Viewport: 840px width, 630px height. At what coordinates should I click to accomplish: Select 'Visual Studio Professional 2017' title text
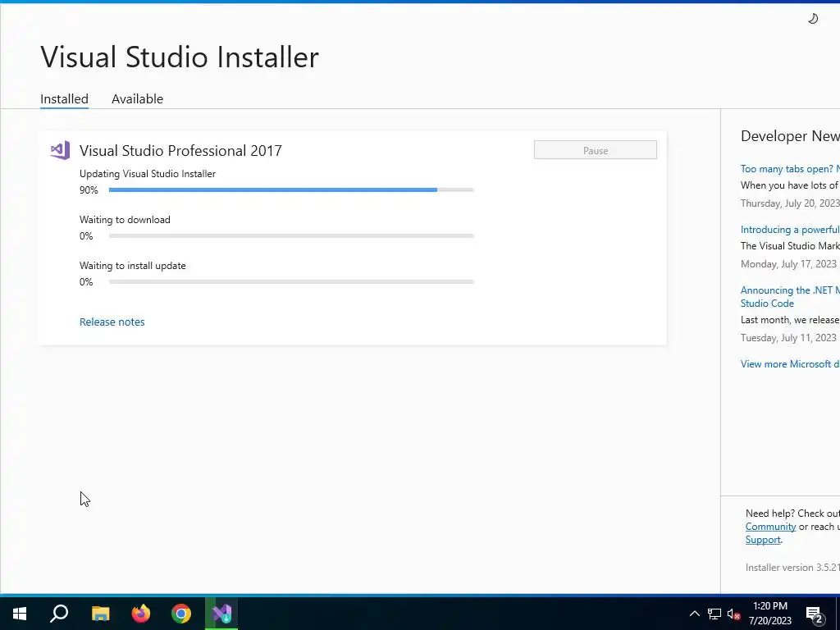coord(180,151)
